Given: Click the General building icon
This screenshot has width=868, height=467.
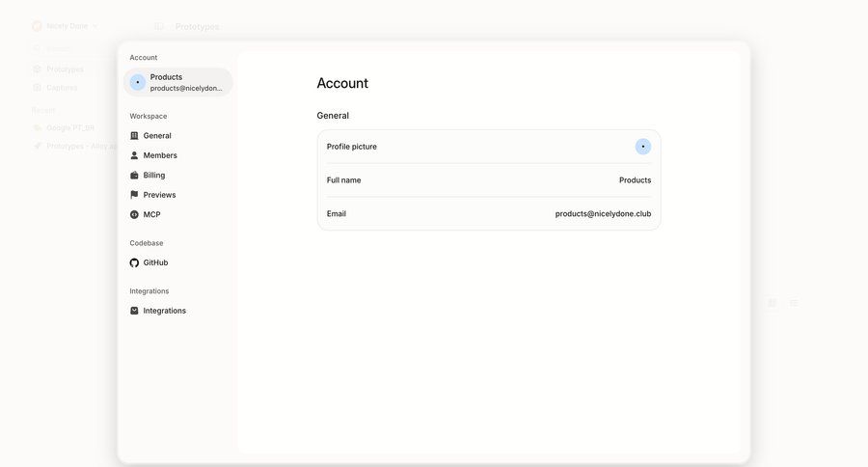Looking at the screenshot, I should [x=134, y=136].
